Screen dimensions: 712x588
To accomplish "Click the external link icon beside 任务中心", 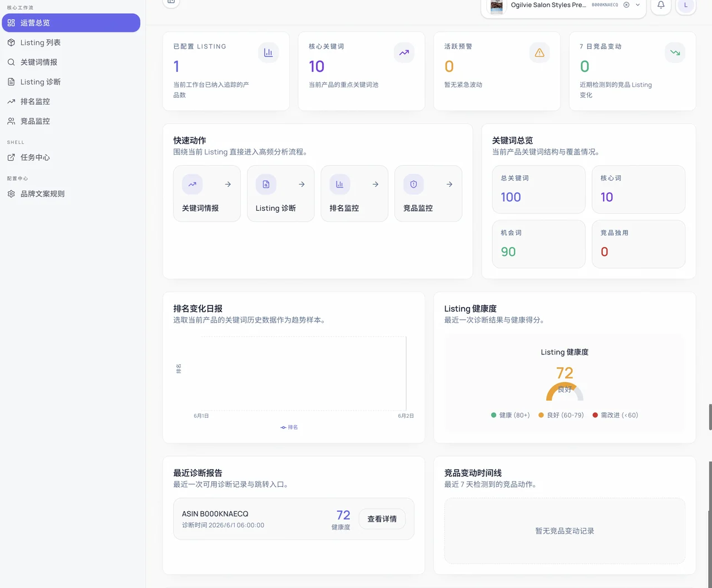I will (11, 157).
